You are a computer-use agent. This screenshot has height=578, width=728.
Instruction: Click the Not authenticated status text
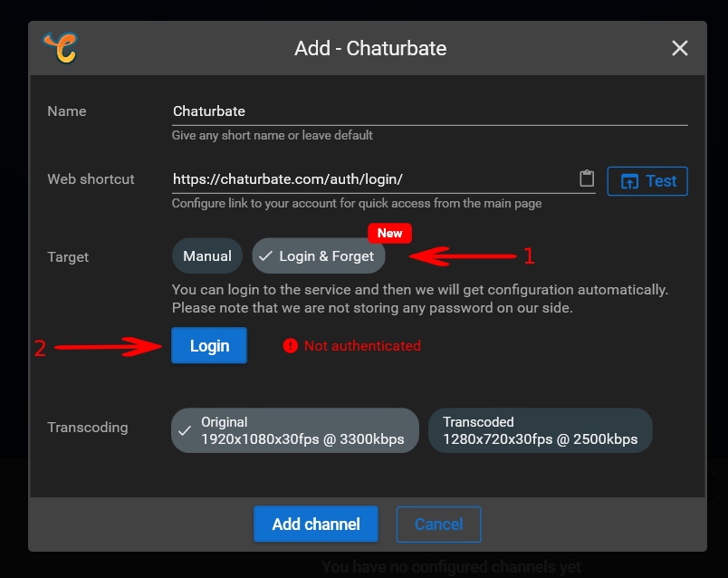point(362,345)
